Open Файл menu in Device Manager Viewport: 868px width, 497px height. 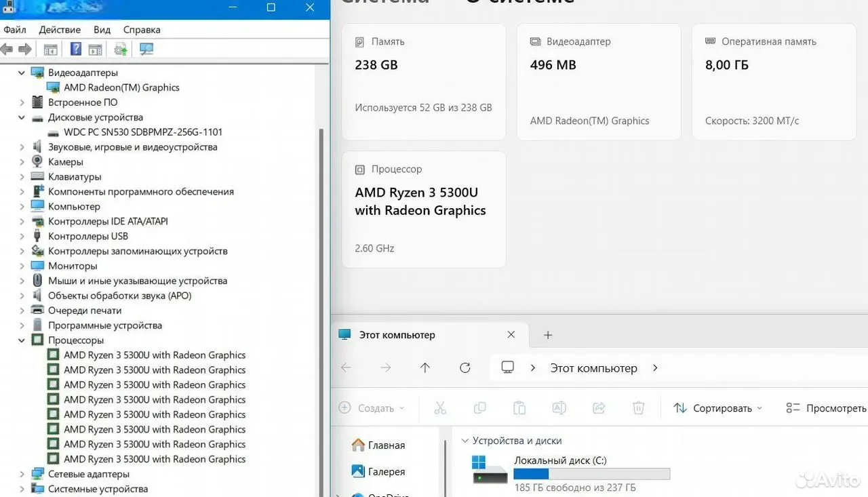point(15,30)
